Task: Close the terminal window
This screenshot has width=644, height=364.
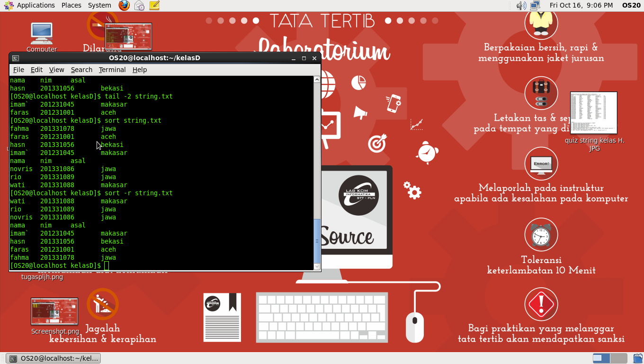Action: click(314, 58)
